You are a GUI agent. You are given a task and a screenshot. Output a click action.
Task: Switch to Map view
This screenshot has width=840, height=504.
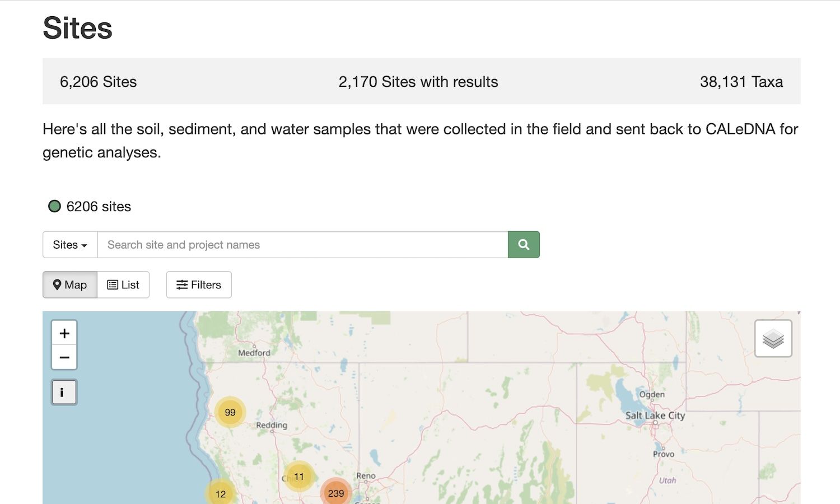(x=70, y=284)
